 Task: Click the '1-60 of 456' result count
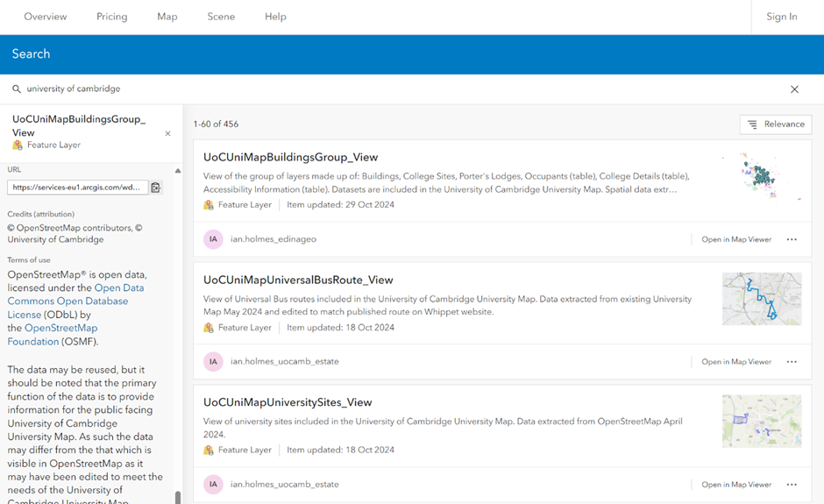tap(216, 124)
